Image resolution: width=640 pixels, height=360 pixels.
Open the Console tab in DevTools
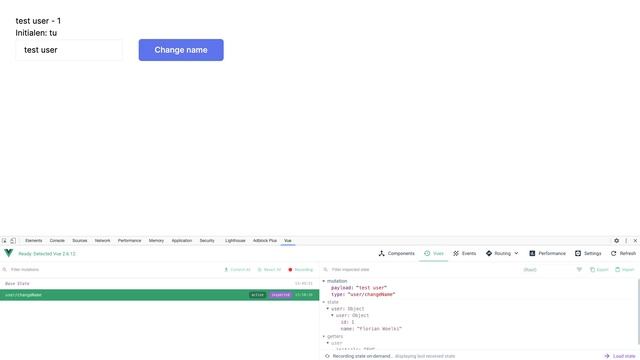pyautogui.click(x=57, y=241)
